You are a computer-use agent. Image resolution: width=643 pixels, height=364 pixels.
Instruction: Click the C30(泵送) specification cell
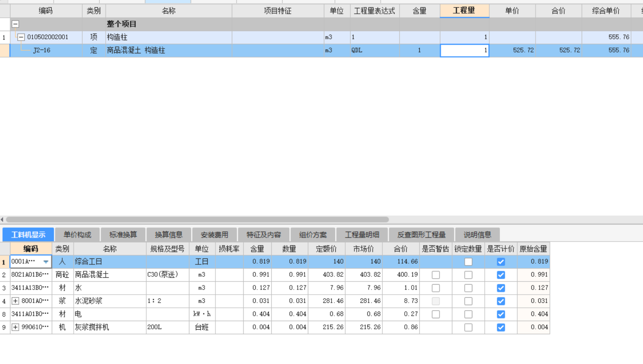(x=167, y=275)
